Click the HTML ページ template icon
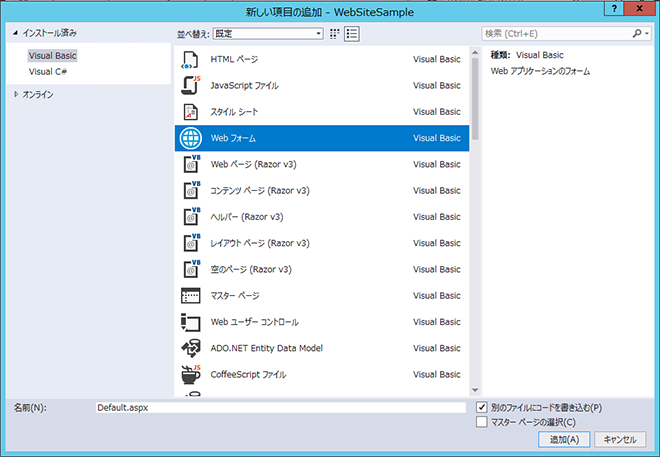The height and width of the screenshot is (457, 660). tap(190, 60)
